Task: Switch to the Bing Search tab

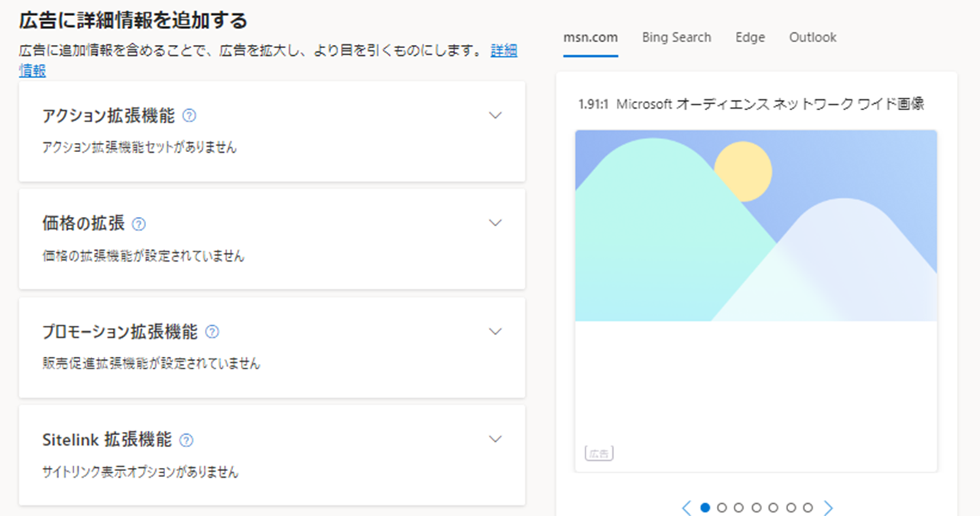Action: tap(676, 37)
